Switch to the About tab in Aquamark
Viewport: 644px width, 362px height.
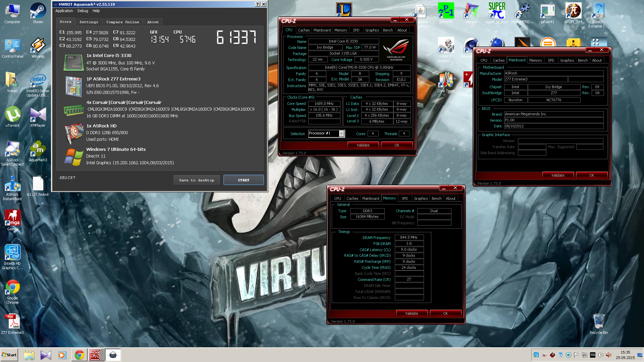(x=153, y=22)
